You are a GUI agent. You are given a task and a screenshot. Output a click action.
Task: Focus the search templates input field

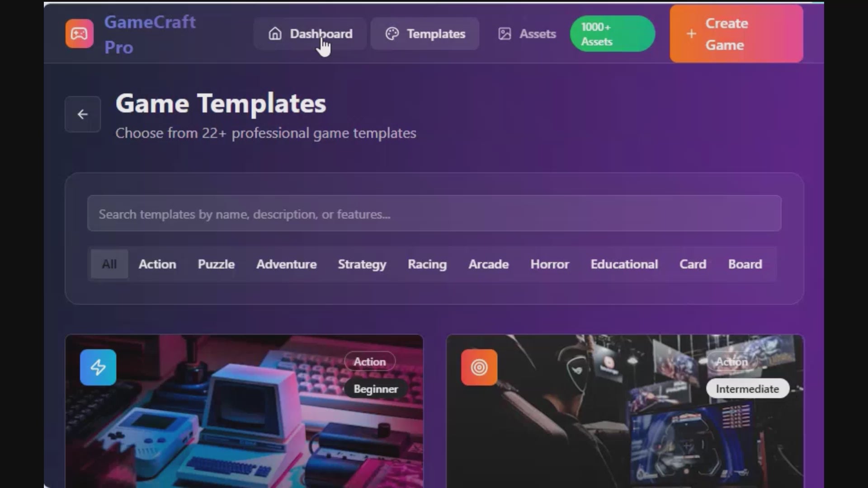pos(434,214)
